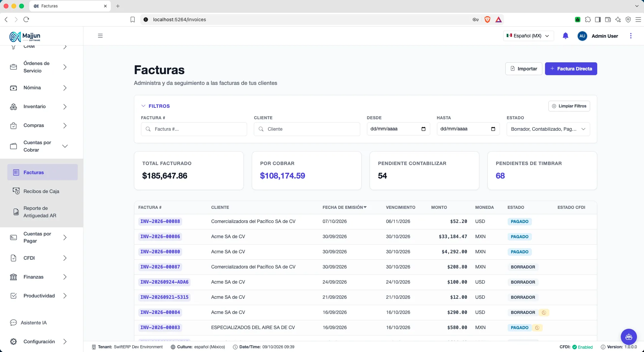Click the Majjun Software logo

click(25, 36)
